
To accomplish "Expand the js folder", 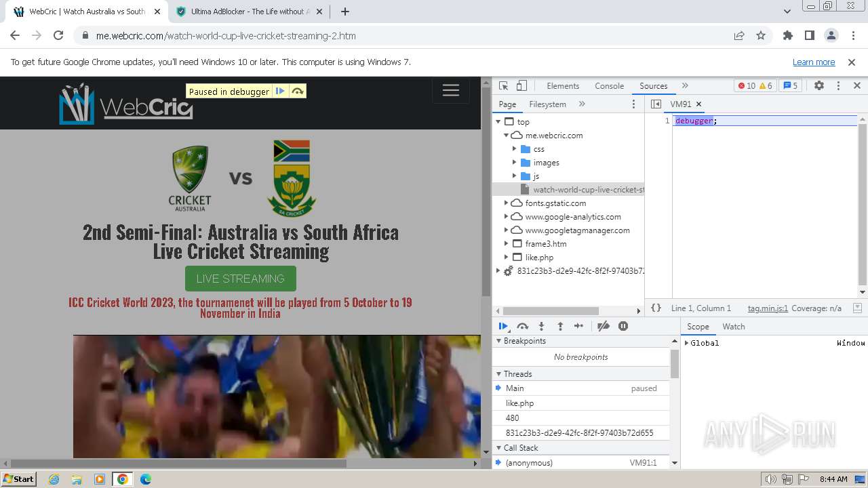I will (515, 176).
